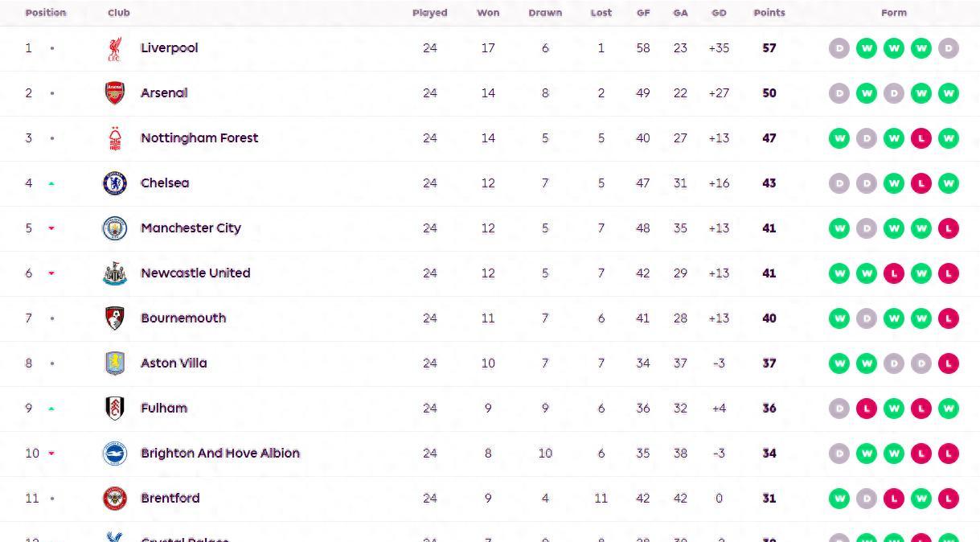The height and width of the screenshot is (542, 980).
Task: Open the Brighton And Hove Albion link
Action: point(220,454)
